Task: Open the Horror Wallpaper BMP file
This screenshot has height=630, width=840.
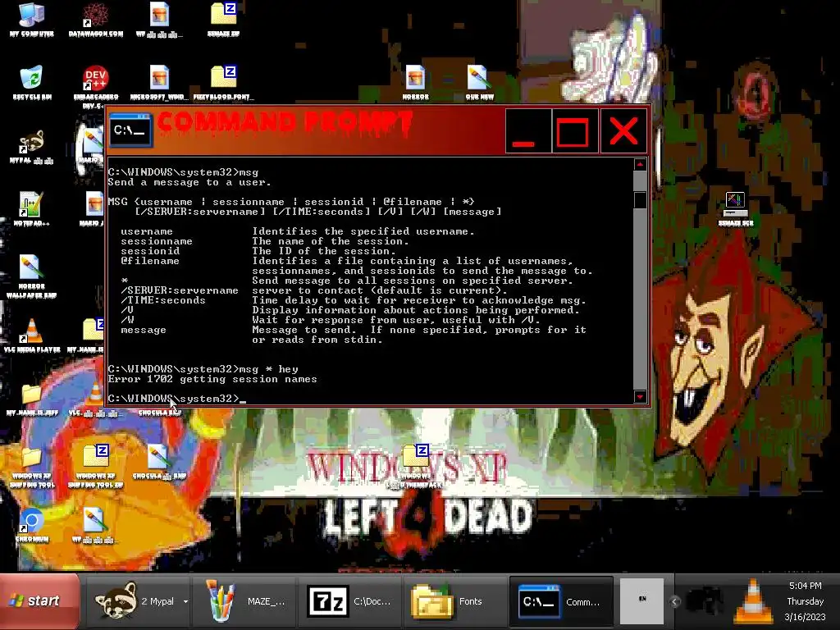Action: [x=32, y=276]
